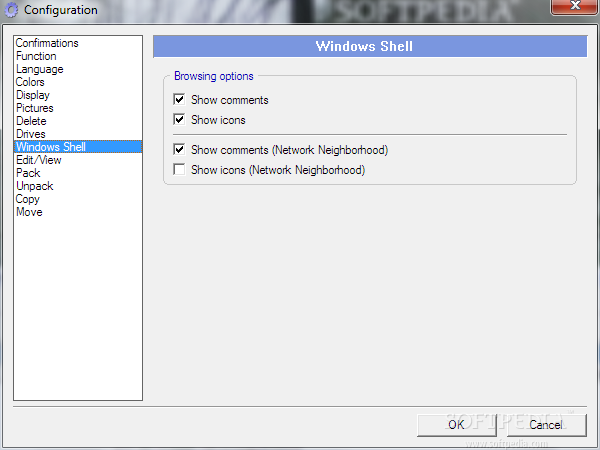
Task: Click Cancel to discard changes
Action: coord(546,425)
